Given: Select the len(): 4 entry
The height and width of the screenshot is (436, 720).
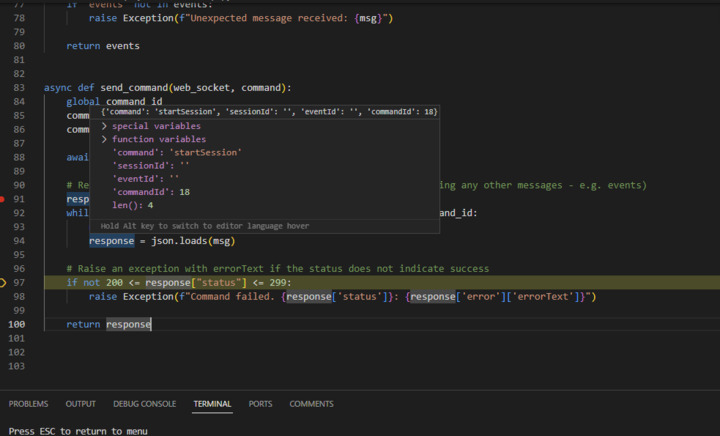Looking at the screenshot, I should click(x=132, y=205).
